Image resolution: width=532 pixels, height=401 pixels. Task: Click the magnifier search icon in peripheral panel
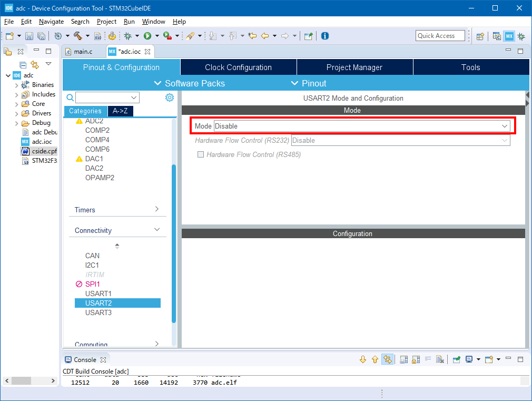click(x=70, y=98)
